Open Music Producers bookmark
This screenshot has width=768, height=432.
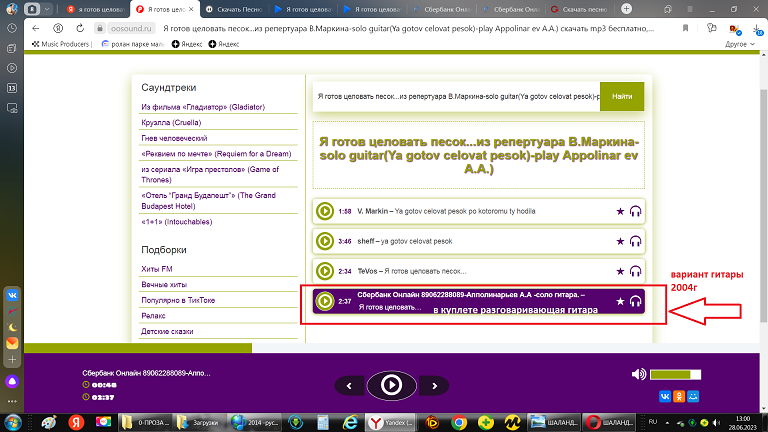coord(61,44)
